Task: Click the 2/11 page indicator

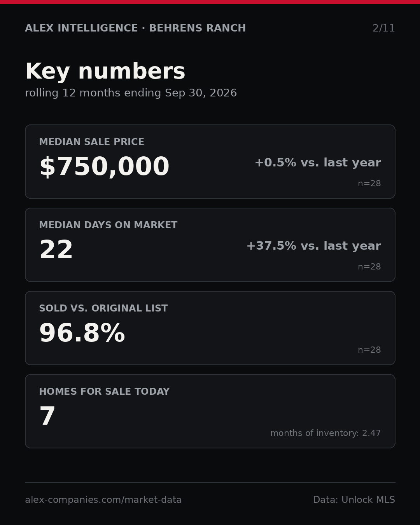Action: (384, 28)
